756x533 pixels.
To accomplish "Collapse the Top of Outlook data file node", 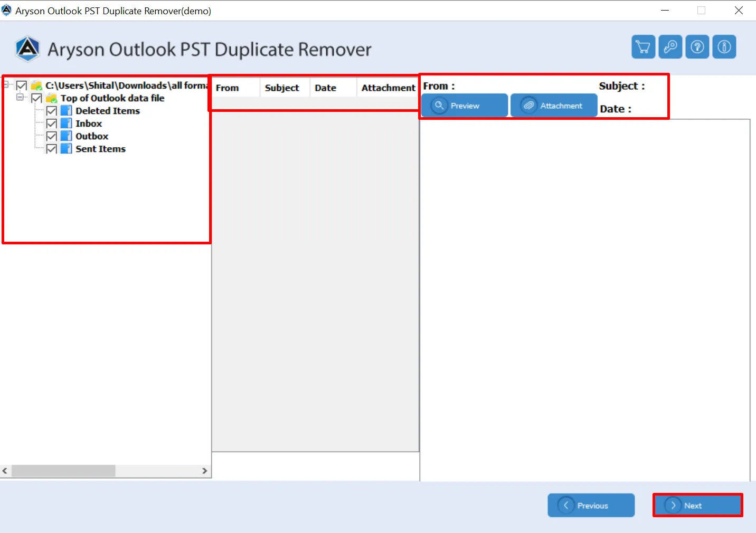I will [20, 98].
